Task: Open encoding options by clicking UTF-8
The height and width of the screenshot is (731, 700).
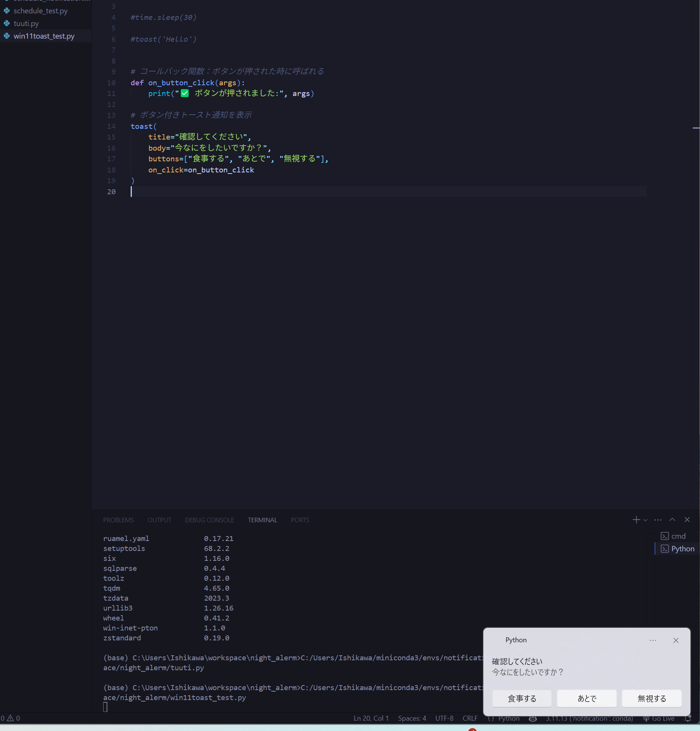Action: click(x=444, y=718)
